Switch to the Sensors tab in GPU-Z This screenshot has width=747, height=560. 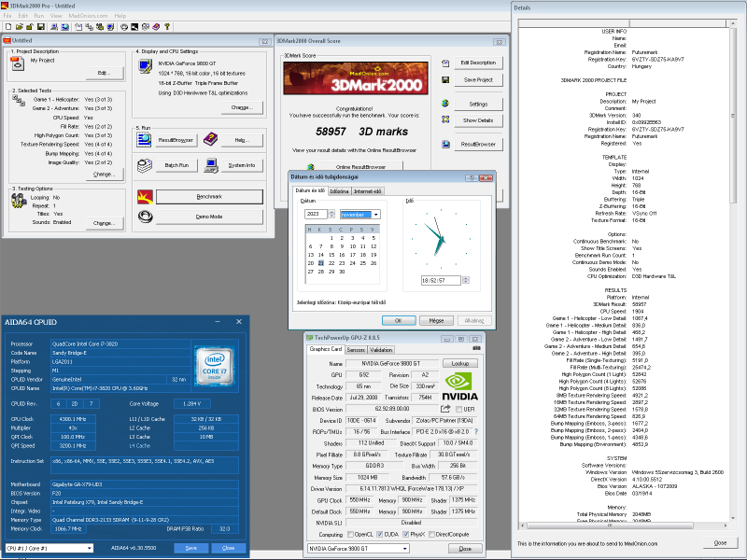(356, 349)
